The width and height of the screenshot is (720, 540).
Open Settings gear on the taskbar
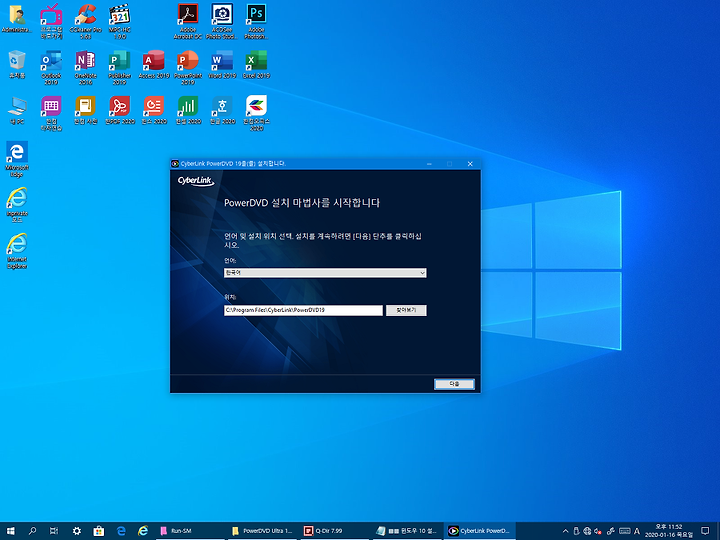tap(77, 531)
